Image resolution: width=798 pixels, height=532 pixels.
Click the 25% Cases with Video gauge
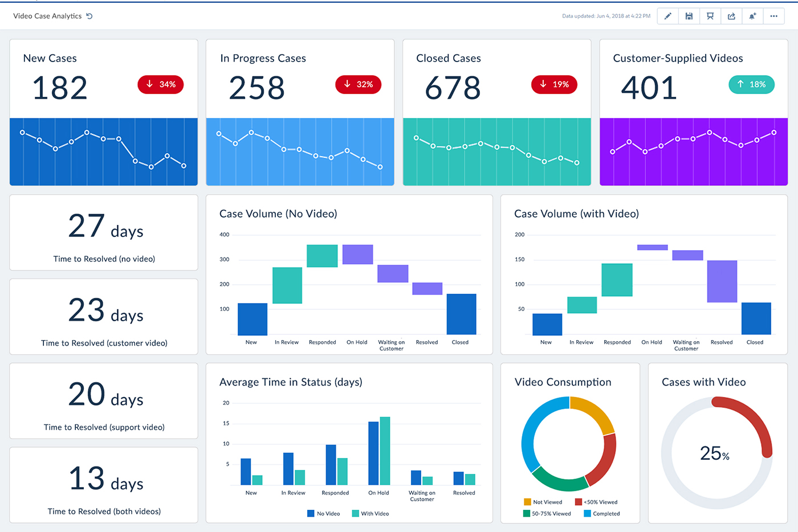point(716,453)
